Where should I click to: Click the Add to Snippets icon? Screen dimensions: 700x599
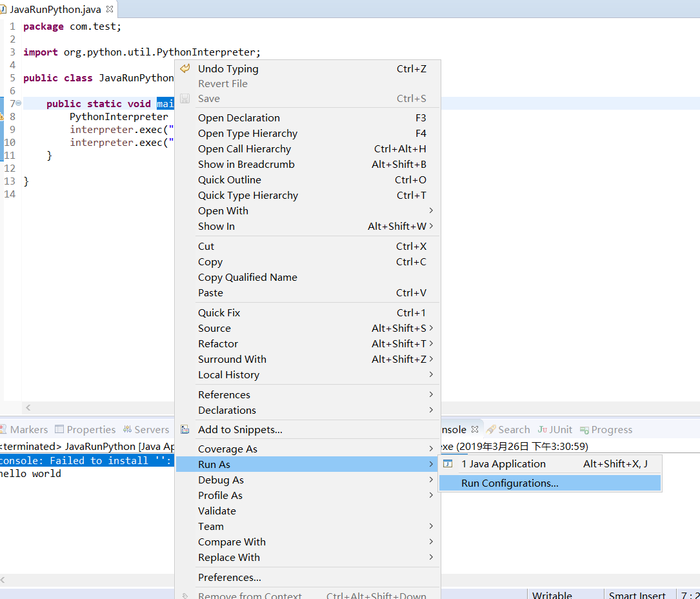185,430
